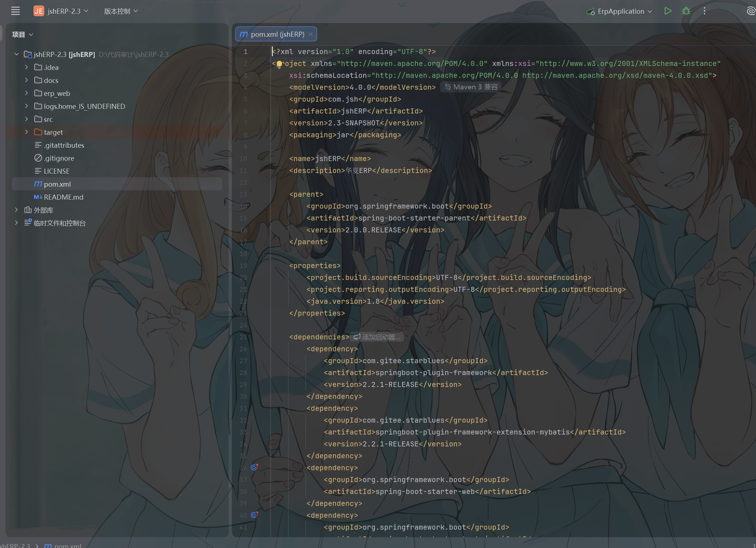Viewport: 756px width, 548px height.
Task: Expand 临时文件和控制台 node
Action: (x=16, y=223)
